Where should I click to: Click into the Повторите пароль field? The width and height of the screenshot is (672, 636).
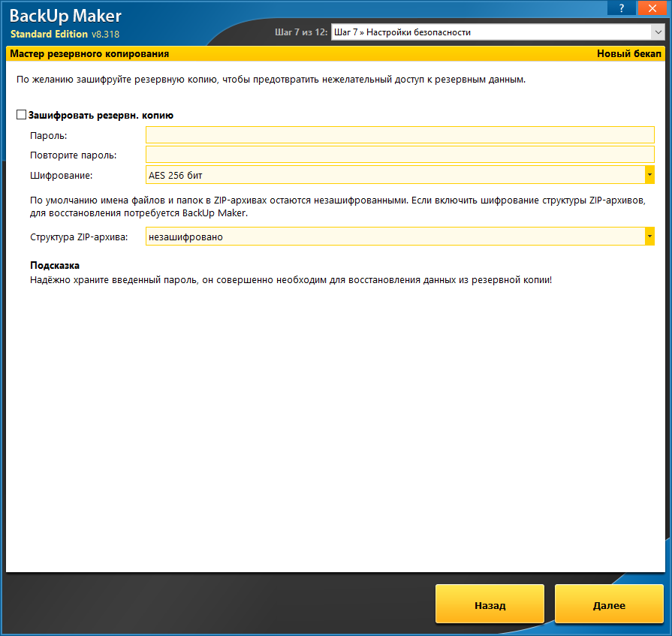point(400,154)
